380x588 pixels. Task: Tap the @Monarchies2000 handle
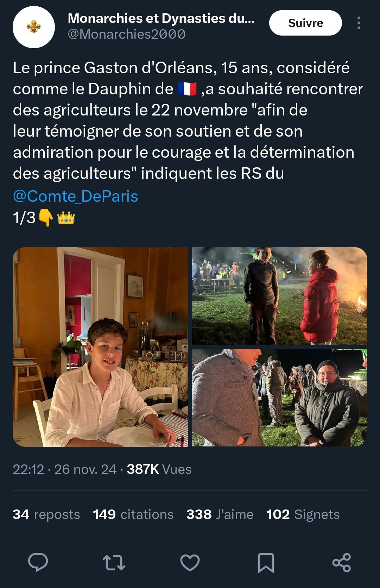[x=126, y=34]
